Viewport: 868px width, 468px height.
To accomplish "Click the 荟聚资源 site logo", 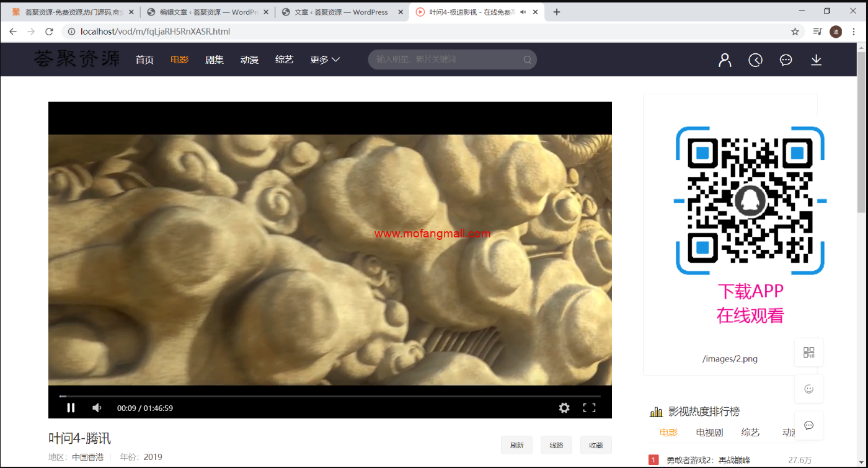I will click(x=77, y=59).
